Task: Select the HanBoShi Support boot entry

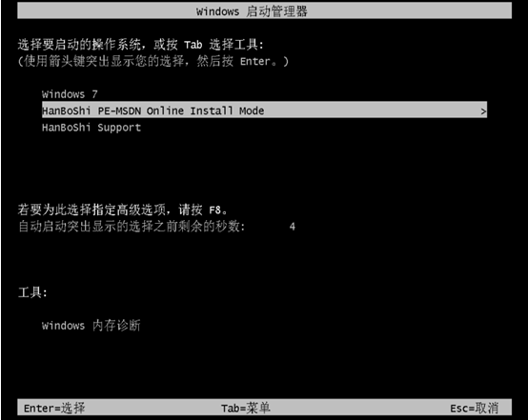Action: pyautogui.click(x=91, y=128)
